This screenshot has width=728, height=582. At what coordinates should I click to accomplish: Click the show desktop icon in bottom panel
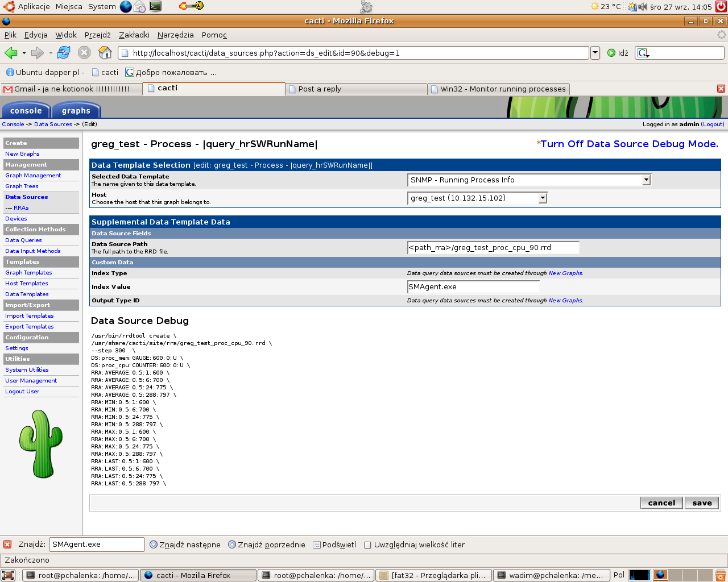(x=8, y=575)
